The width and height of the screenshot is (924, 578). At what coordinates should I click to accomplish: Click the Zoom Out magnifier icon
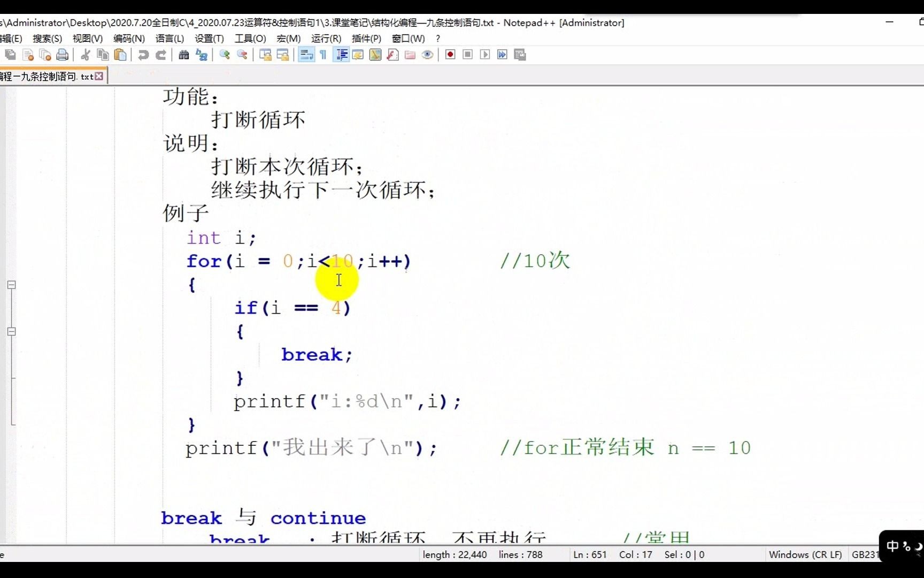[x=242, y=55]
